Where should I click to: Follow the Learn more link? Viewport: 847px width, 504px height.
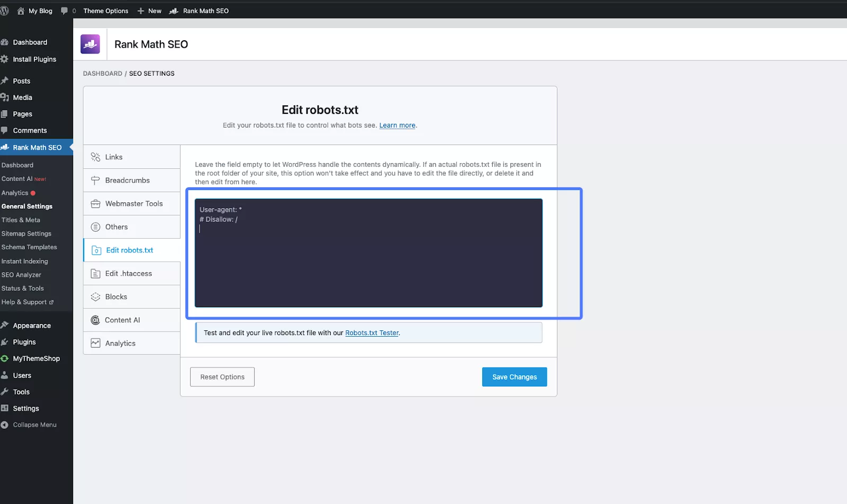point(397,125)
